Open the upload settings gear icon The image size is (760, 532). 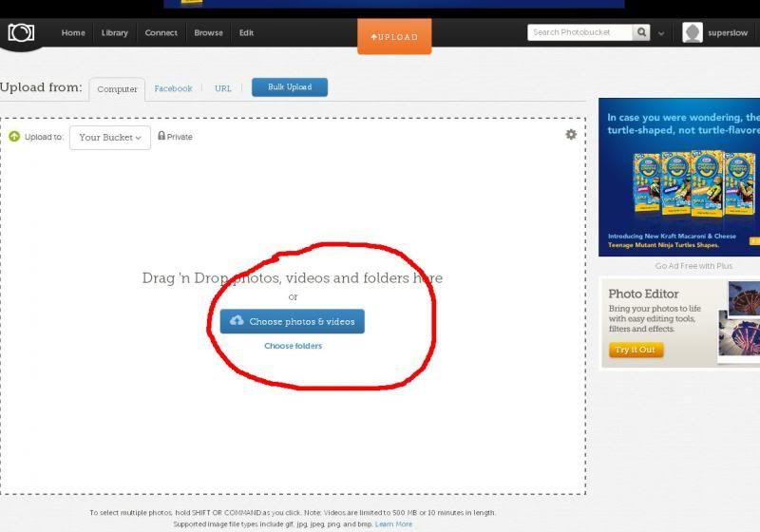571,134
